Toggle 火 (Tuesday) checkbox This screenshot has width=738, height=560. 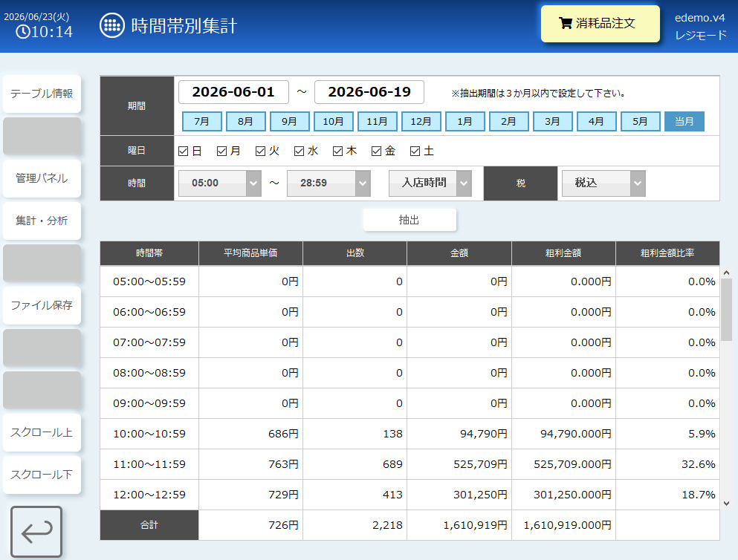point(260,151)
